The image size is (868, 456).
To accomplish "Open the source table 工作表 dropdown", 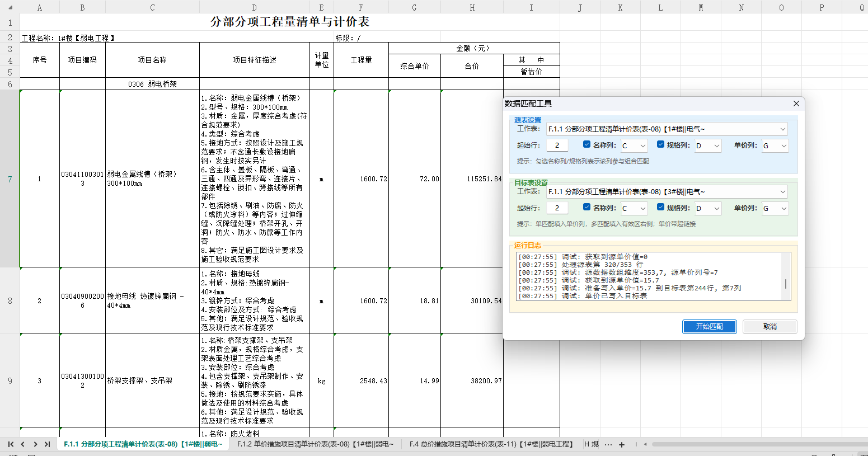I will 667,129.
